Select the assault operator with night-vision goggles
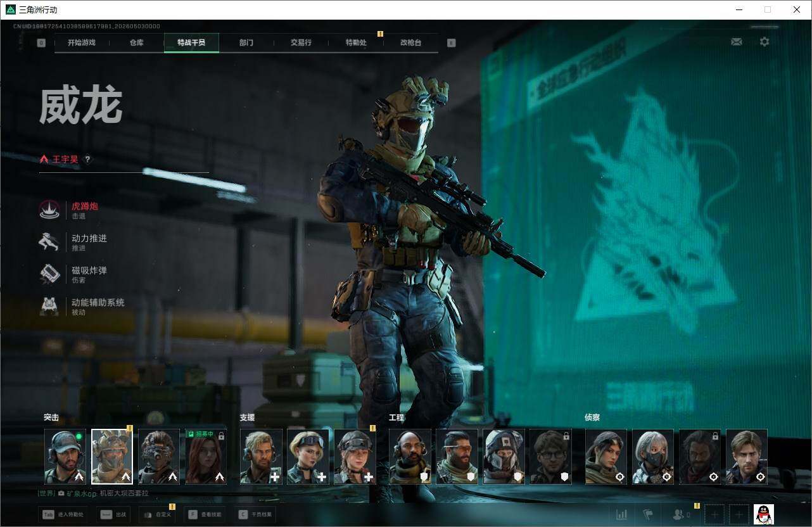Image resolution: width=812 pixels, height=527 pixels. 159,457
